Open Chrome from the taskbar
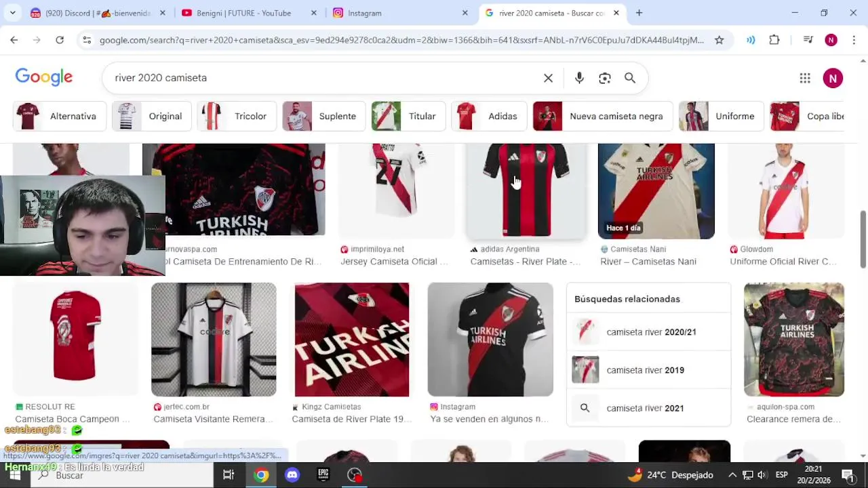This screenshot has width=868, height=488. click(x=261, y=475)
